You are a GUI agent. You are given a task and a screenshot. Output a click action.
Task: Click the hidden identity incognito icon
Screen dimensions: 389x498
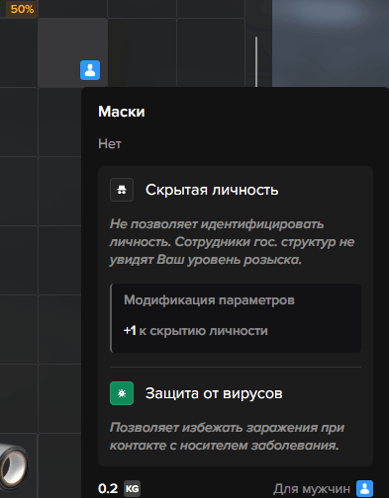[x=122, y=190]
